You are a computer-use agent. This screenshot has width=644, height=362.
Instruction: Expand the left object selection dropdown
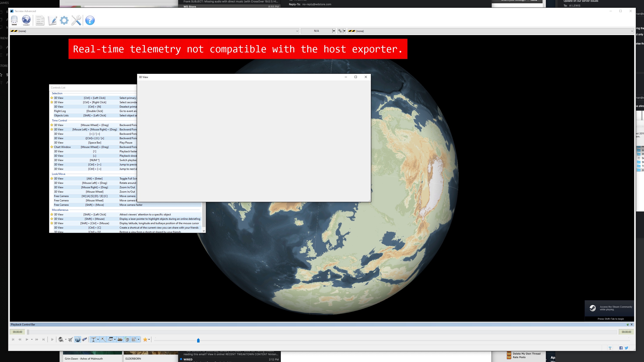point(297,31)
